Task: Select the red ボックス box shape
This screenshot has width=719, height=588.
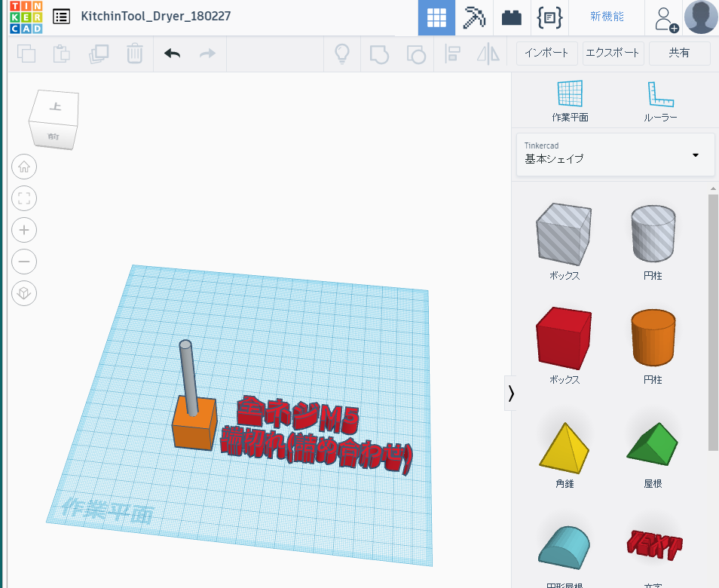Action: (x=563, y=338)
